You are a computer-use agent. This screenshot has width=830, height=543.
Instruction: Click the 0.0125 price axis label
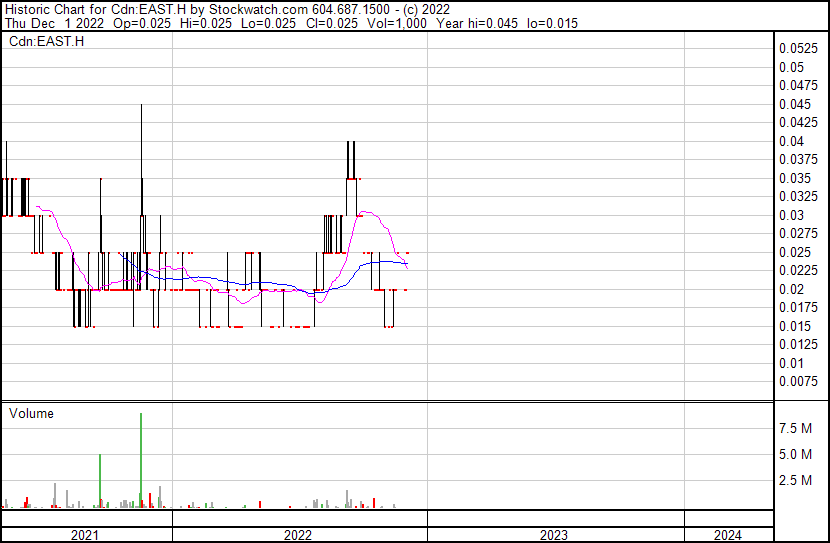click(798, 345)
